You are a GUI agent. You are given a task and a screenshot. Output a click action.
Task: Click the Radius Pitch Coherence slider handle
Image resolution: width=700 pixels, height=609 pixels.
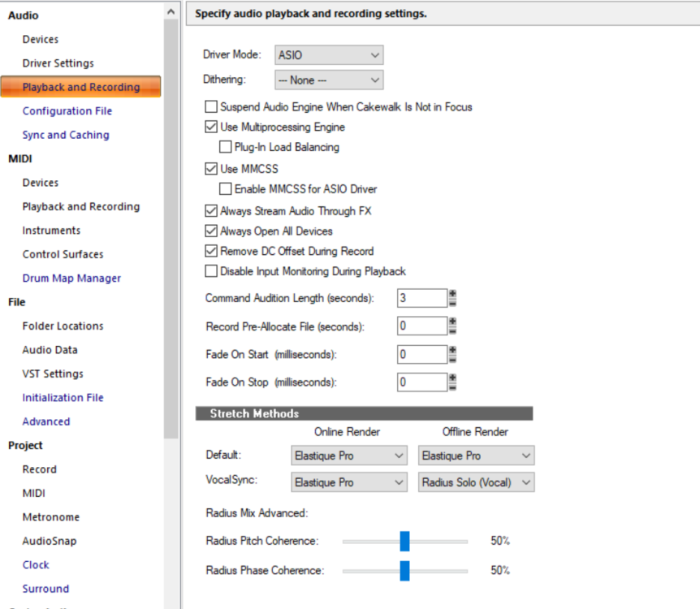(x=404, y=542)
